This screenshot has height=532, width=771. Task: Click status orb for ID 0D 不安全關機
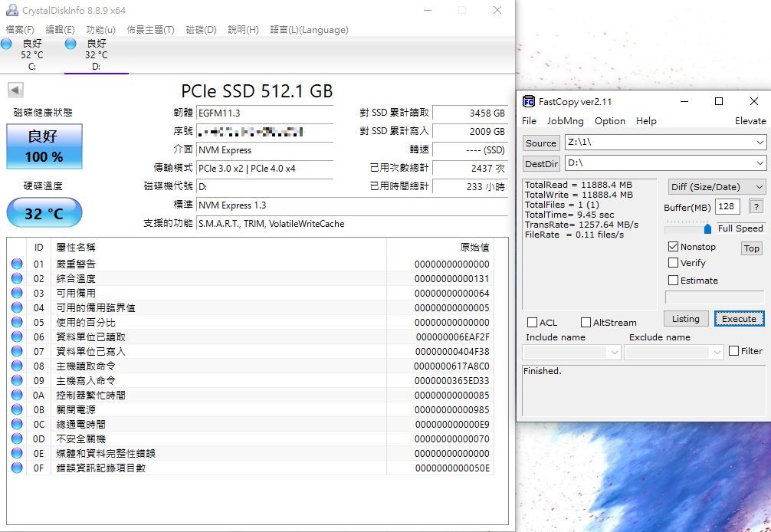pos(17,438)
